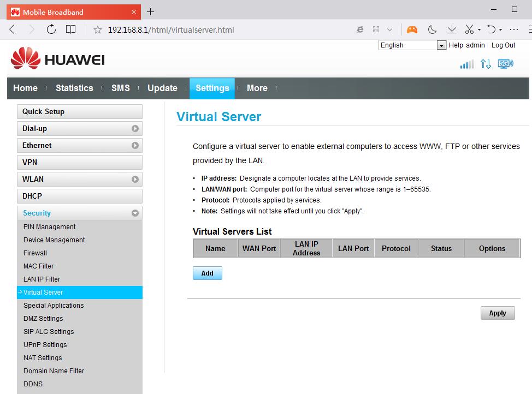
Task: Click the Log Out link
Action: 503,45
